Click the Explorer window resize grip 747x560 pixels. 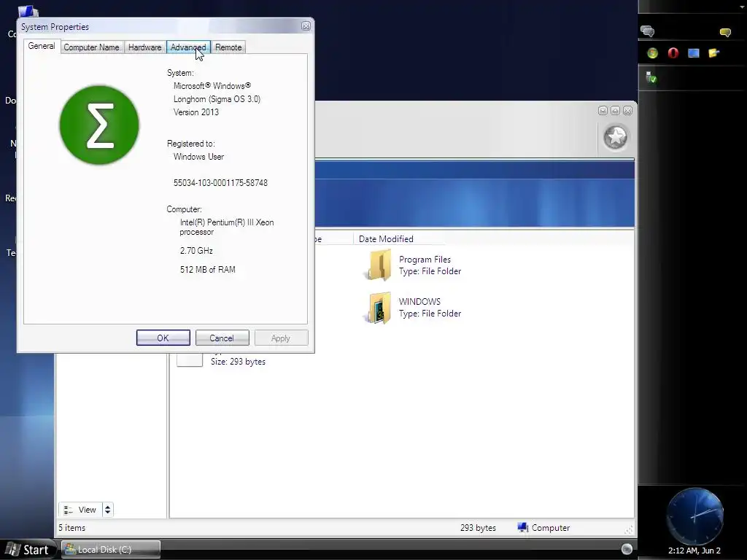(629, 529)
